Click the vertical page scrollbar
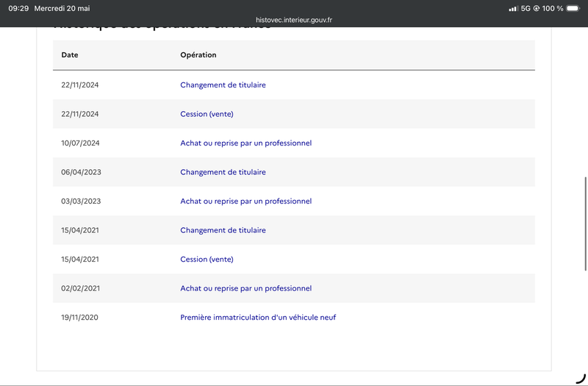588x386 pixels. 586,224
